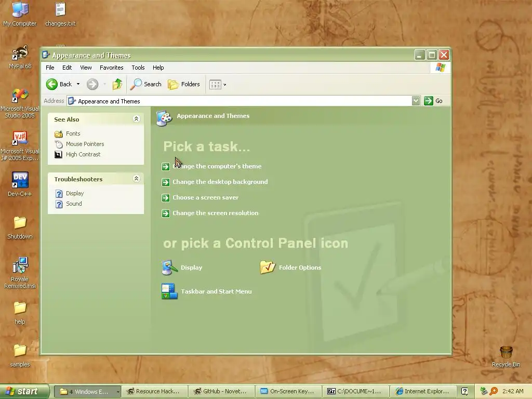
Task: Select the samples desktop folder
Action: (x=20, y=355)
